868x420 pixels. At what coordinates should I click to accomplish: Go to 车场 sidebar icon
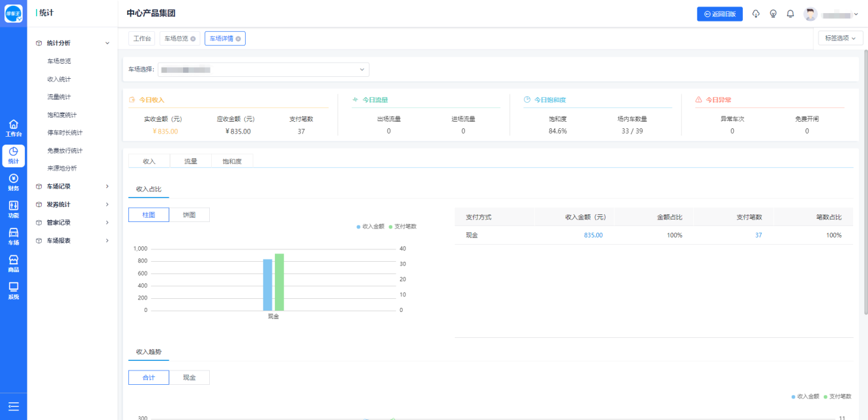pyautogui.click(x=13, y=236)
